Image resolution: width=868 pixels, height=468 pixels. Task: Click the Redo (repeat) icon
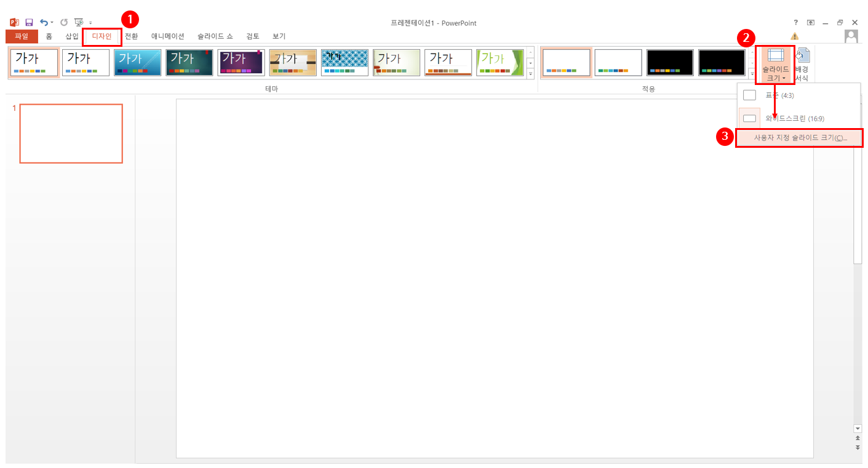point(64,23)
